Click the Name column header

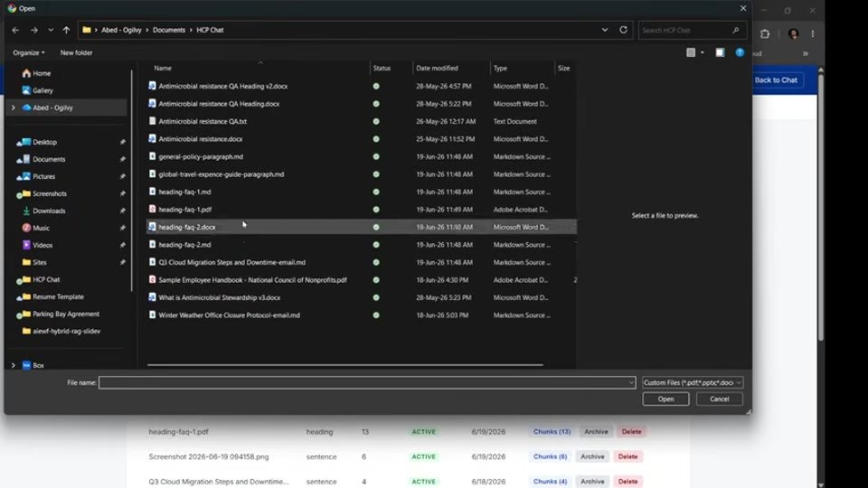[163, 68]
